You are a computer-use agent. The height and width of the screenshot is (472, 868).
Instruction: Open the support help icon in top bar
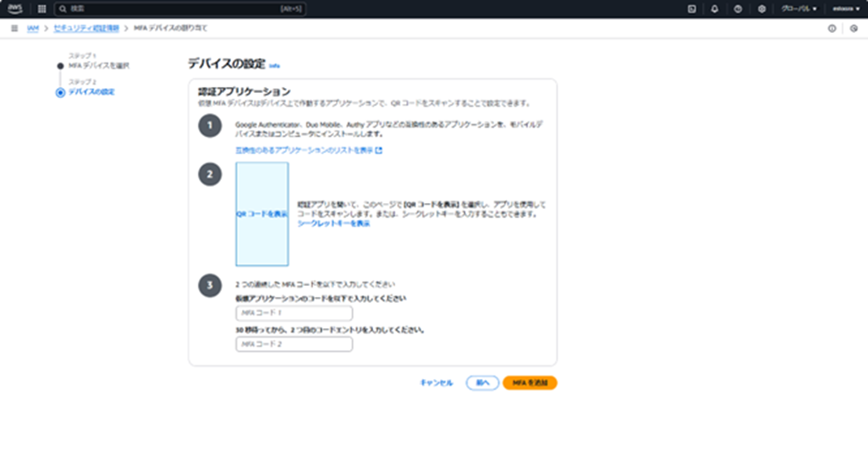point(738,8)
